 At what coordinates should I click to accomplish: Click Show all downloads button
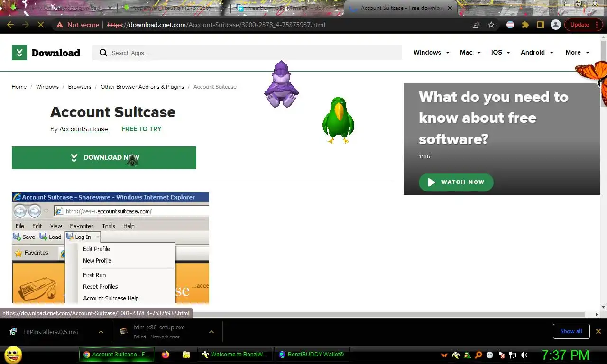click(x=571, y=331)
